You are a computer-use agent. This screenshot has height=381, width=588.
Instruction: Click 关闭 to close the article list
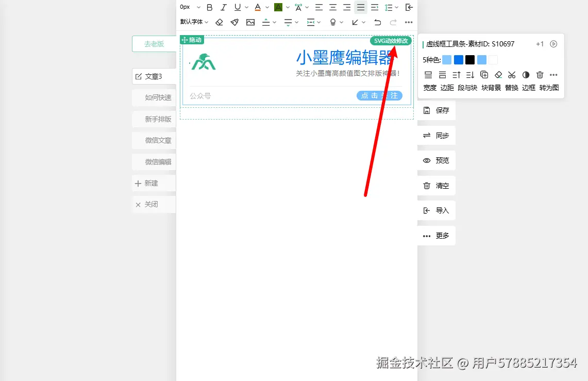tap(154, 204)
